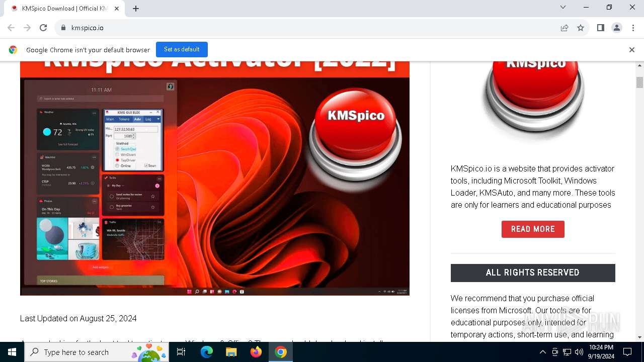Open the volume control tray icon
644x362 pixels.
(579, 352)
